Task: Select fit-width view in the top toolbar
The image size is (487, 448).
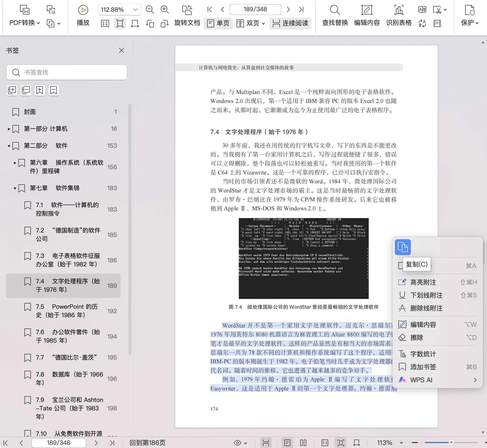Action: point(135,23)
